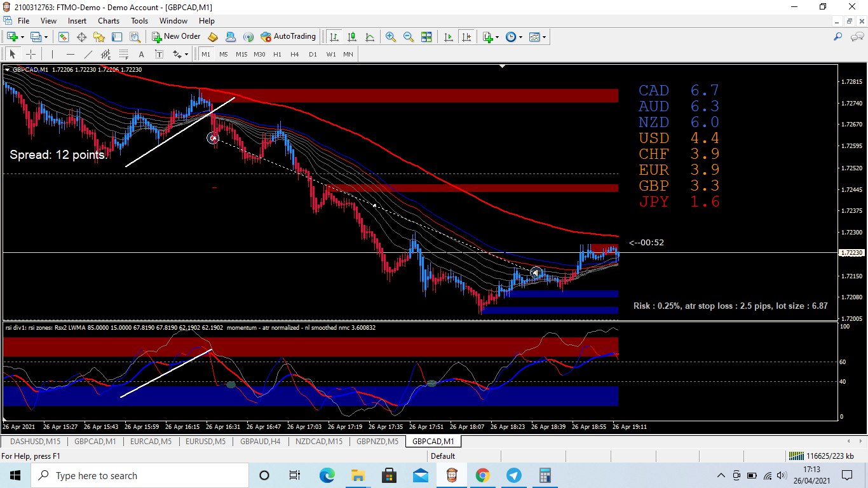868x488 pixels.
Task: Toggle the Auto Scroll chart icon
Action: [x=449, y=37]
